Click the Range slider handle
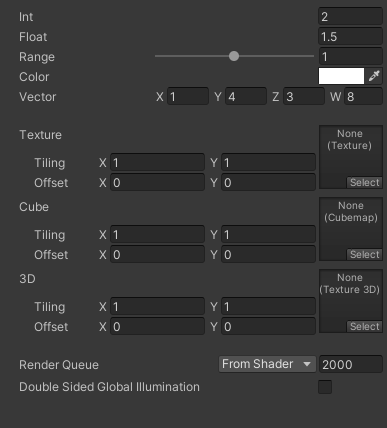Screen dimensions: 387x428 pos(234,56)
